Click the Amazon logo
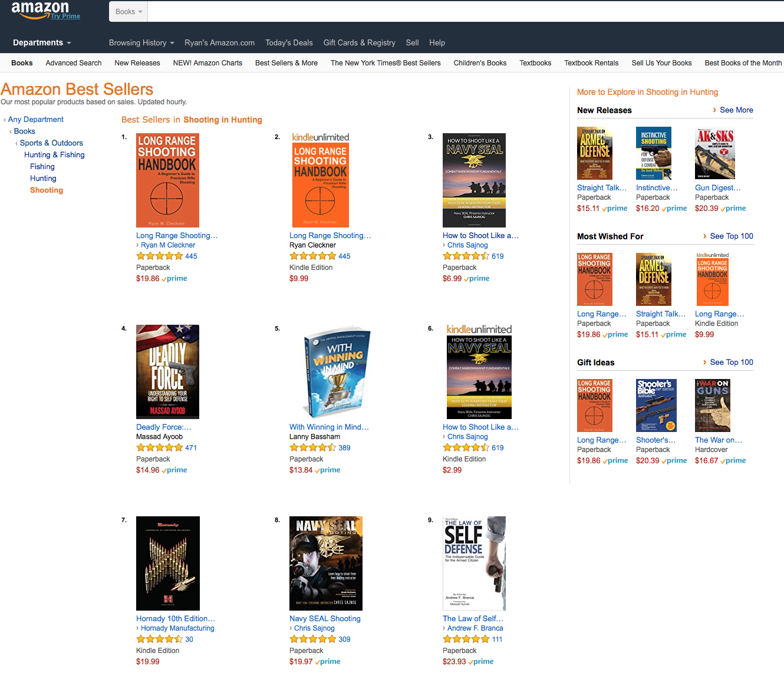 pos(40,9)
